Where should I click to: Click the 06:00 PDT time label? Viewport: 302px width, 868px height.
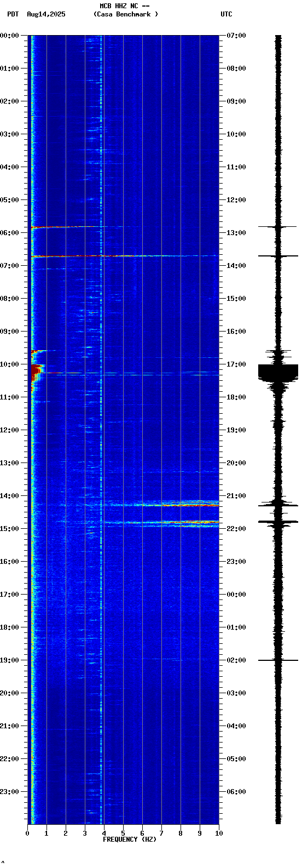click(9, 232)
